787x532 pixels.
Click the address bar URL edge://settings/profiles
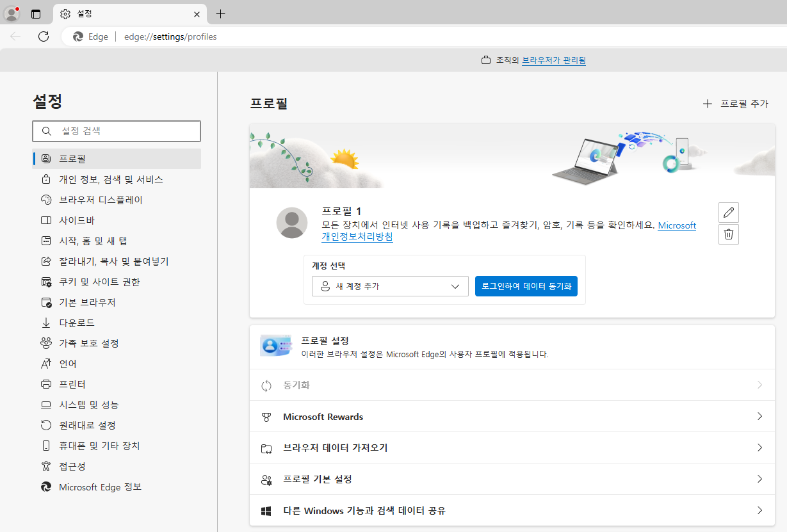(170, 36)
